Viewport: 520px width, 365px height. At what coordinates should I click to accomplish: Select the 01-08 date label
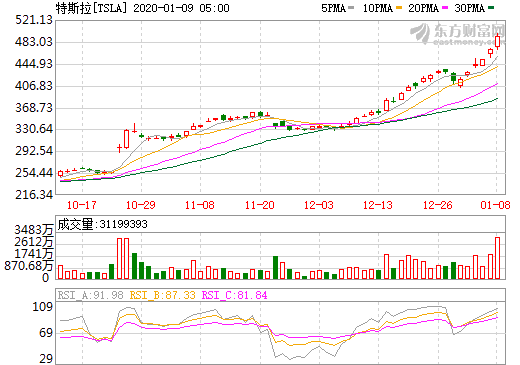(495, 205)
